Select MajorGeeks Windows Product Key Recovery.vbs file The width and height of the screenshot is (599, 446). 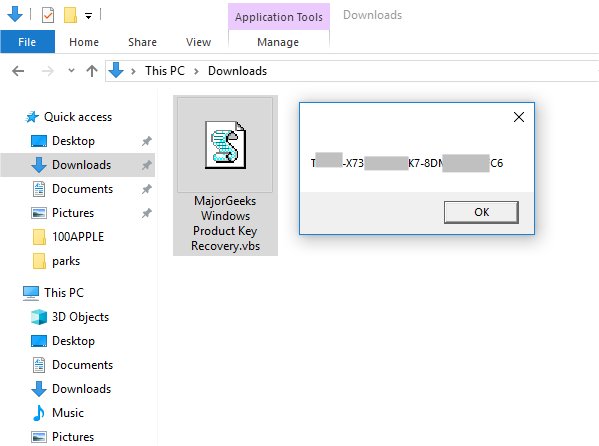(x=225, y=175)
